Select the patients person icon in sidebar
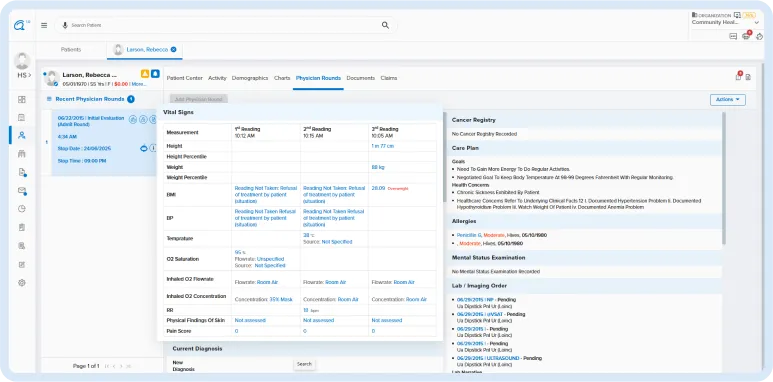Screen dimensions: 773x382 click(22, 135)
